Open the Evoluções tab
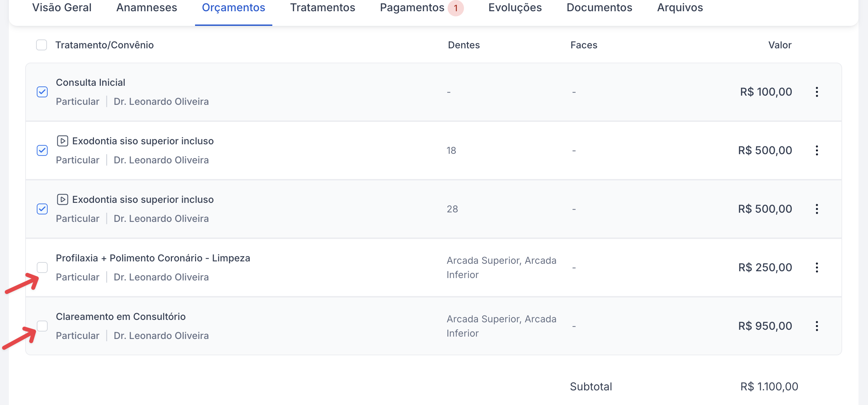 pos(515,8)
